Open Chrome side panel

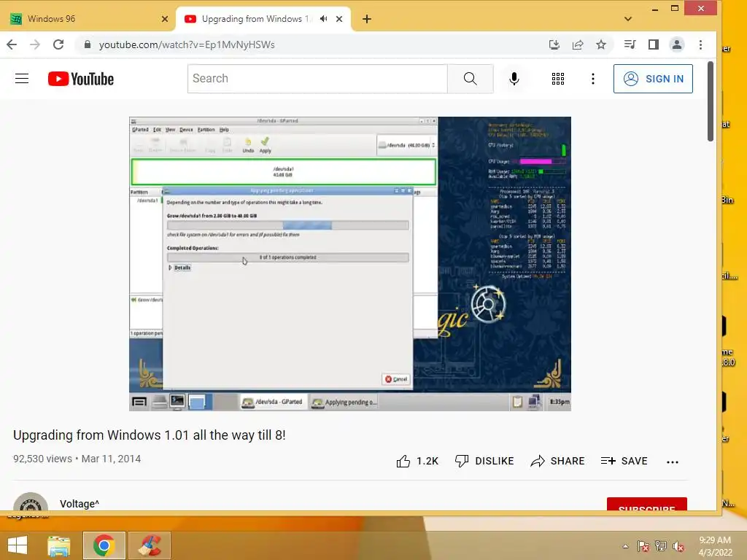click(x=654, y=44)
